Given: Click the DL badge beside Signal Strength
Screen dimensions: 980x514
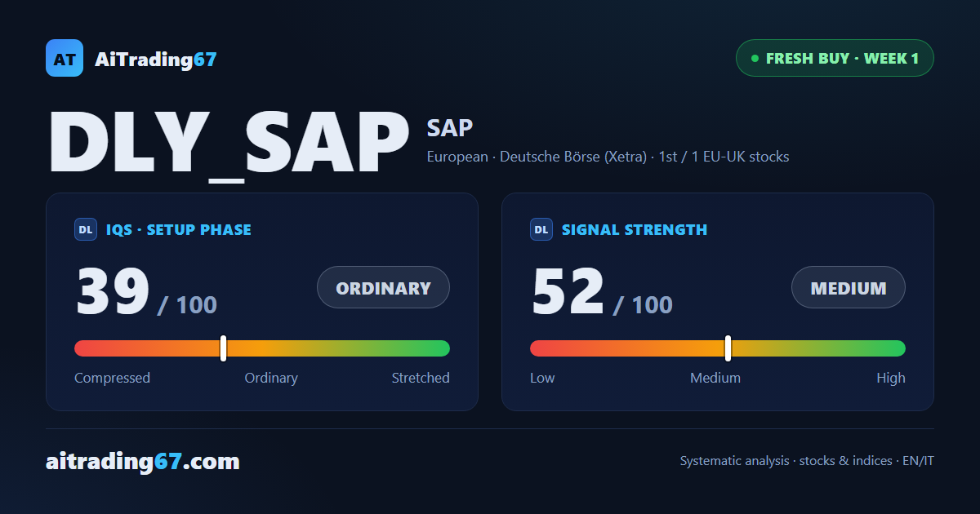Looking at the screenshot, I should click(541, 230).
